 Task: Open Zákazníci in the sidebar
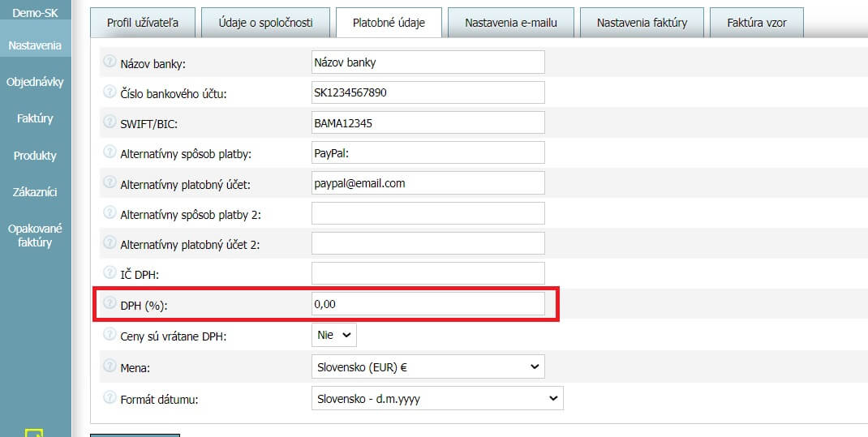coord(36,192)
